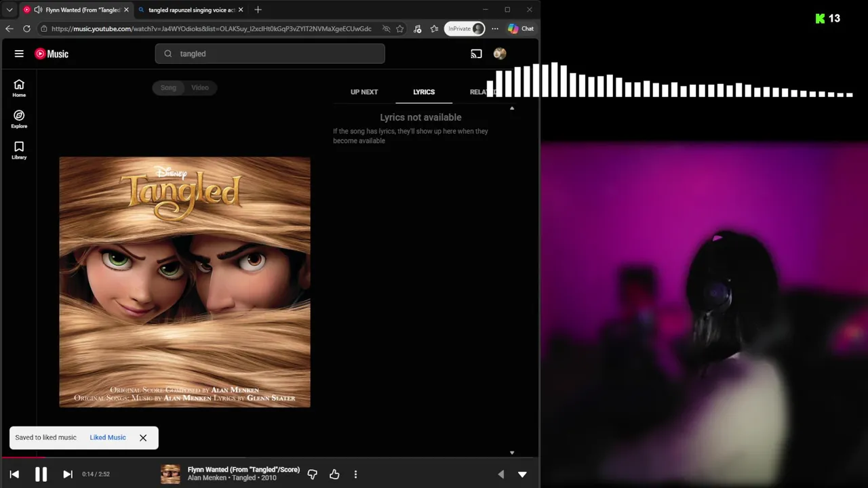
Task: Close the tangled rapunzel search tab
Action: pyautogui.click(x=241, y=9)
